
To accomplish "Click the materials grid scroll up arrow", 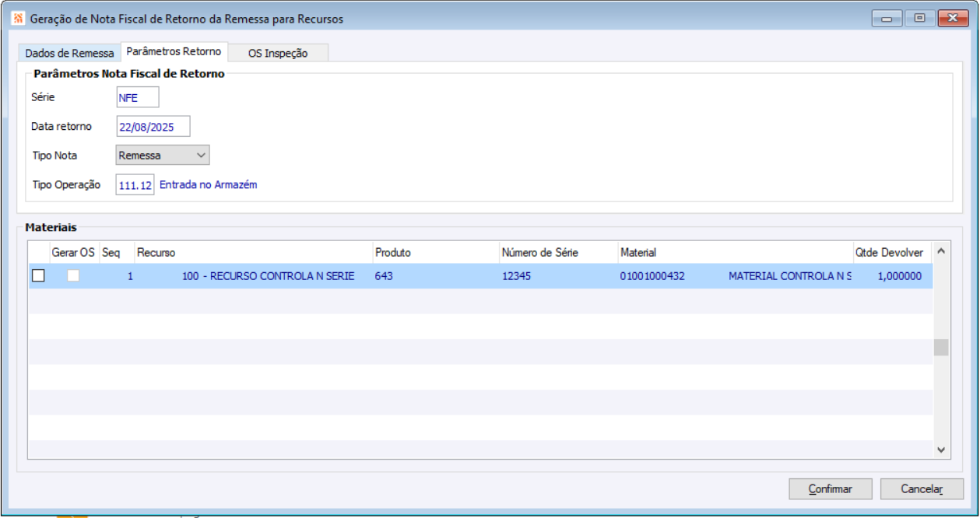I will 940,251.
